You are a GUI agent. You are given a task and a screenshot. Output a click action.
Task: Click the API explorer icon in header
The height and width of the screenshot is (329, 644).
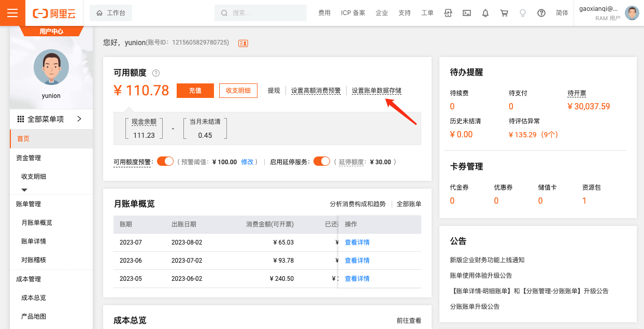click(448, 13)
